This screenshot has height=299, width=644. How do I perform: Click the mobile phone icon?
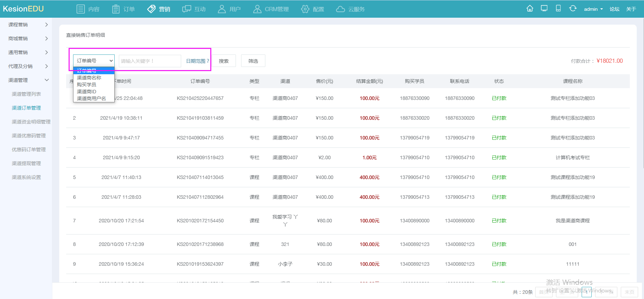point(558,9)
